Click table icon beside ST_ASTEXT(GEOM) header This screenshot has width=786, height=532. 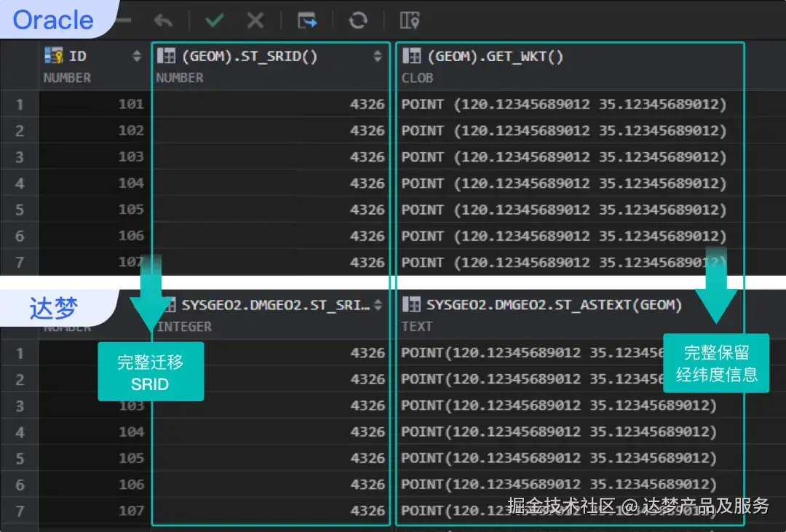coord(411,304)
